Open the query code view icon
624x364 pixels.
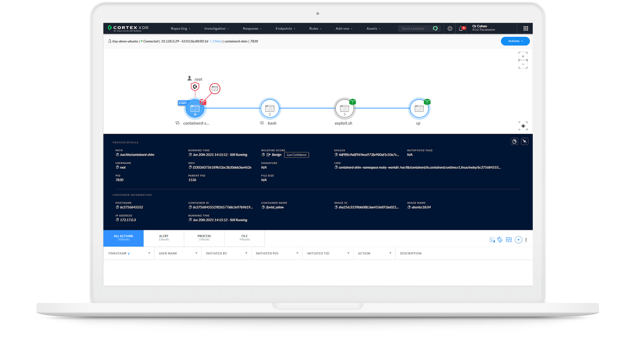[509, 240]
